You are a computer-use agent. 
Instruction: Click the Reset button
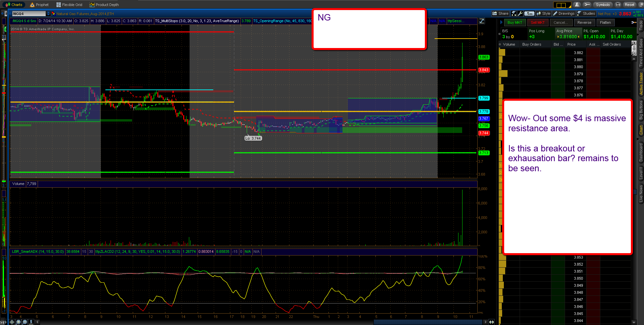(x=629, y=5)
